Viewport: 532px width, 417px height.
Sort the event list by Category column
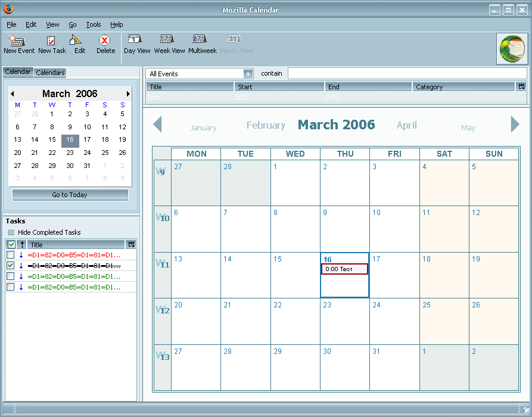463,87
